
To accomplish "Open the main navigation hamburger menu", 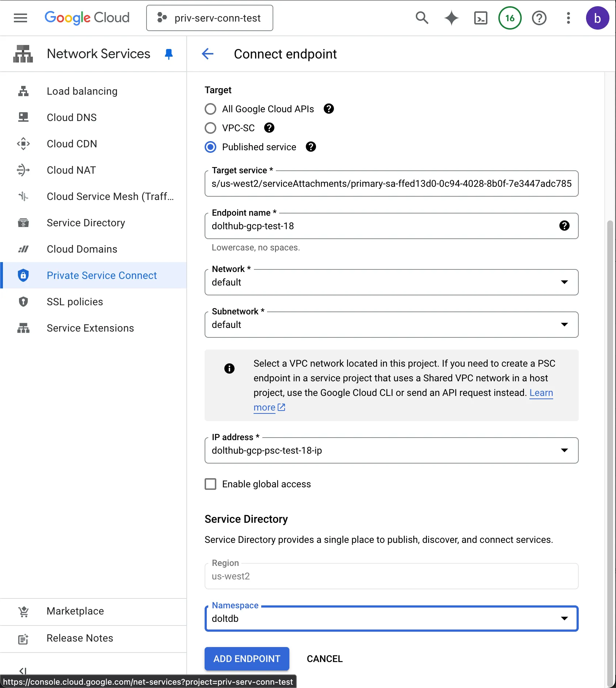I will [20, 18].
